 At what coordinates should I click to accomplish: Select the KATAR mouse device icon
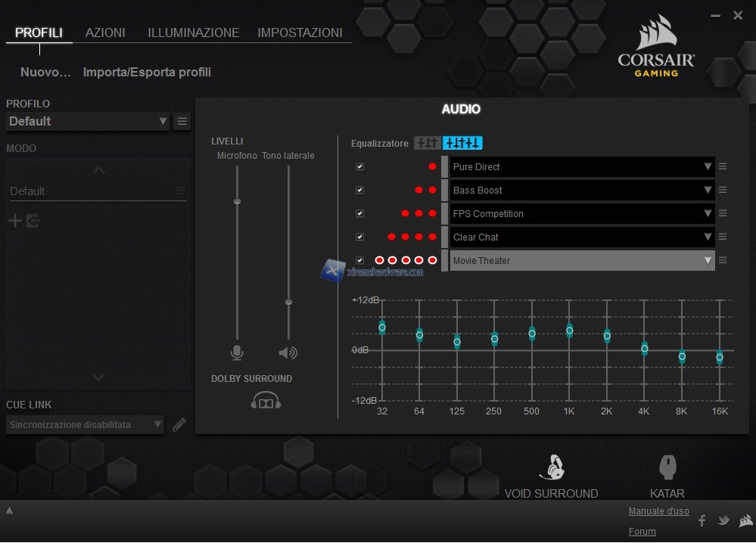(x=667, y=468)
